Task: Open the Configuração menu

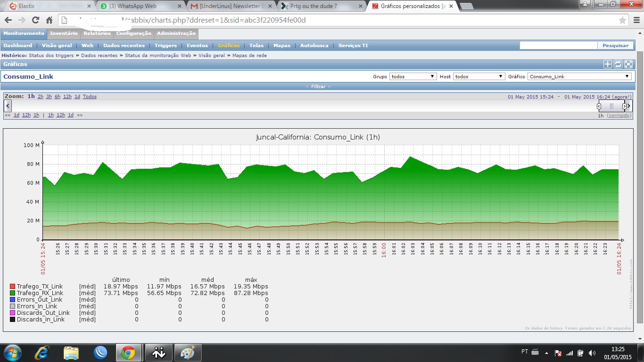Action: (x=134, y=33)
